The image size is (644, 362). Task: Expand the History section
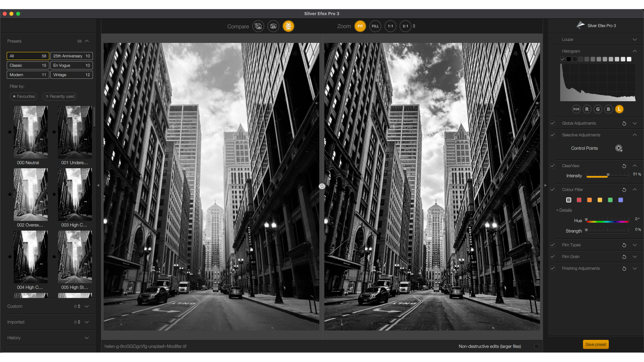pos(87,338)
